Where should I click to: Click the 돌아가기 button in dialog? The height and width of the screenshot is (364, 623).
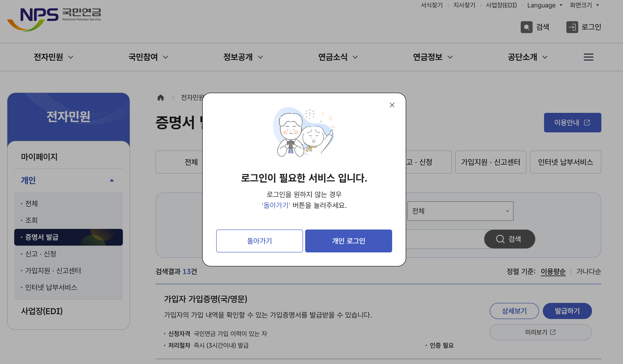pos(259,241)
